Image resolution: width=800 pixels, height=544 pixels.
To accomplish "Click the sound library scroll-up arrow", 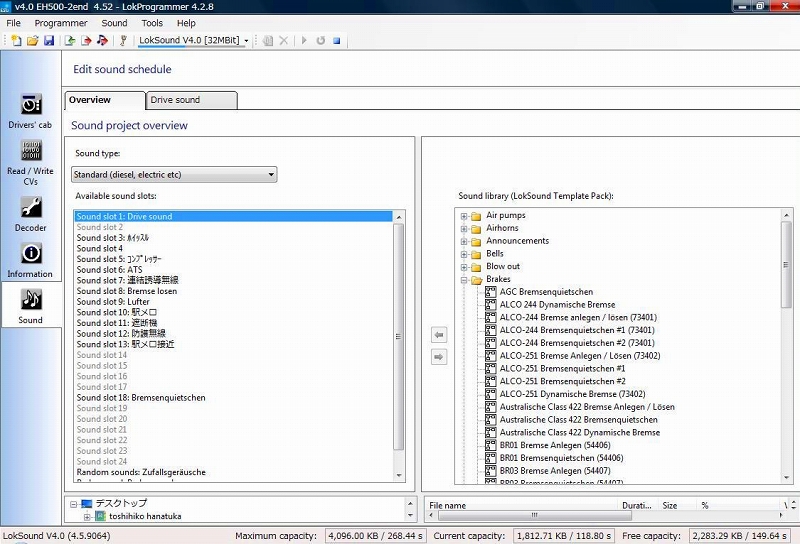I will point(786,215).
